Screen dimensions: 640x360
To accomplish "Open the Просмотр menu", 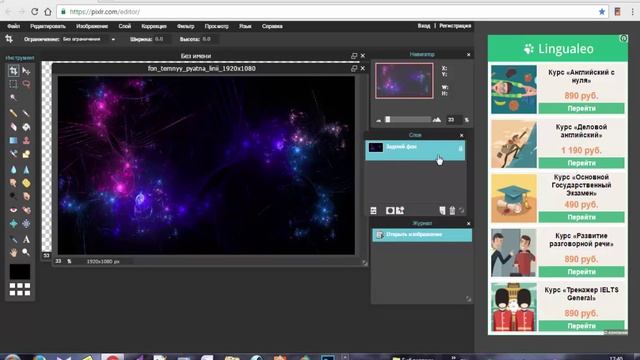I will coord(216,26).
